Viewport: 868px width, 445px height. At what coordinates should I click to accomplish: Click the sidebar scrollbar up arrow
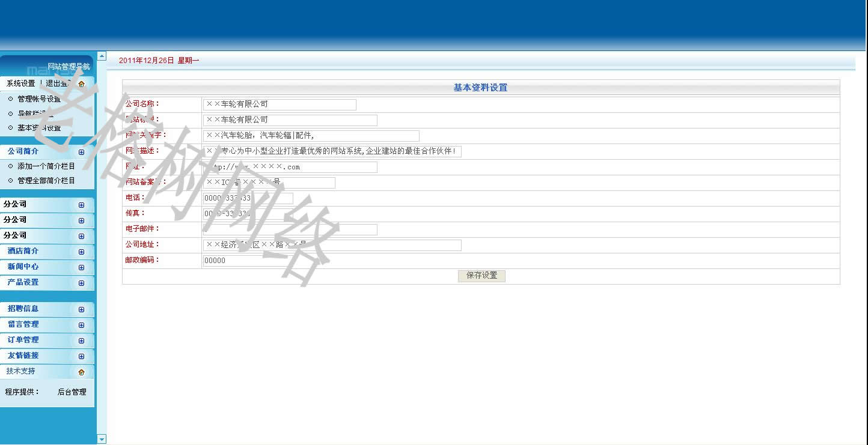click(102, 56)
